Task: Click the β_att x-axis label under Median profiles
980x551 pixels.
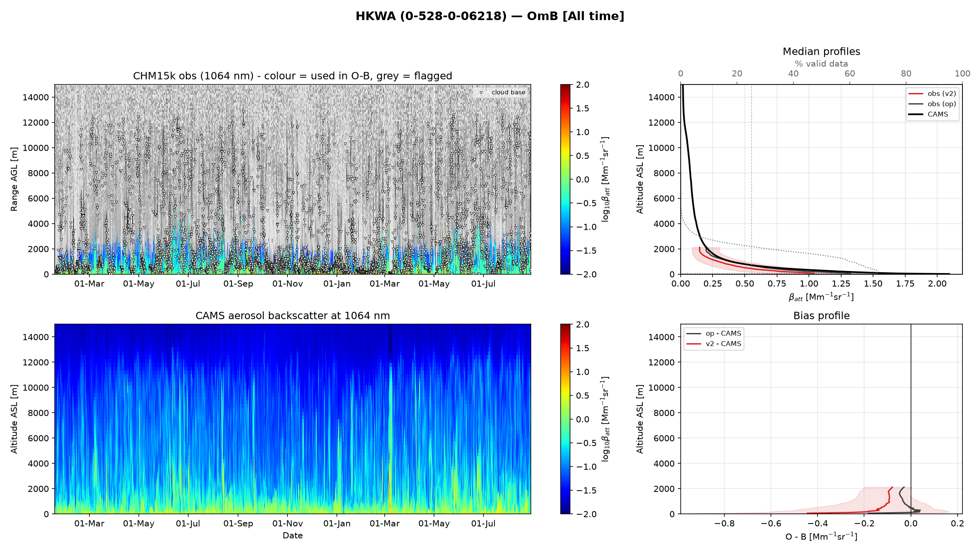Action: [821, 297]
